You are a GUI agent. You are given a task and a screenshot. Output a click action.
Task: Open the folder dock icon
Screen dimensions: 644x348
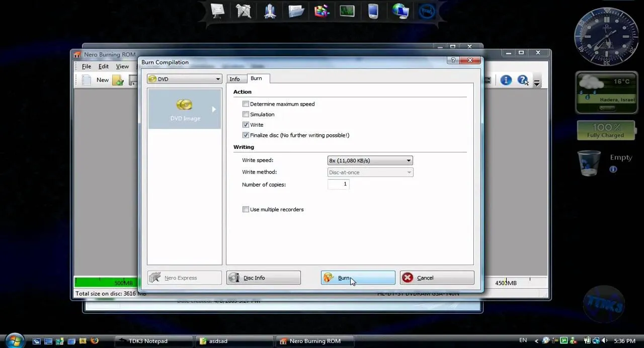296,11
